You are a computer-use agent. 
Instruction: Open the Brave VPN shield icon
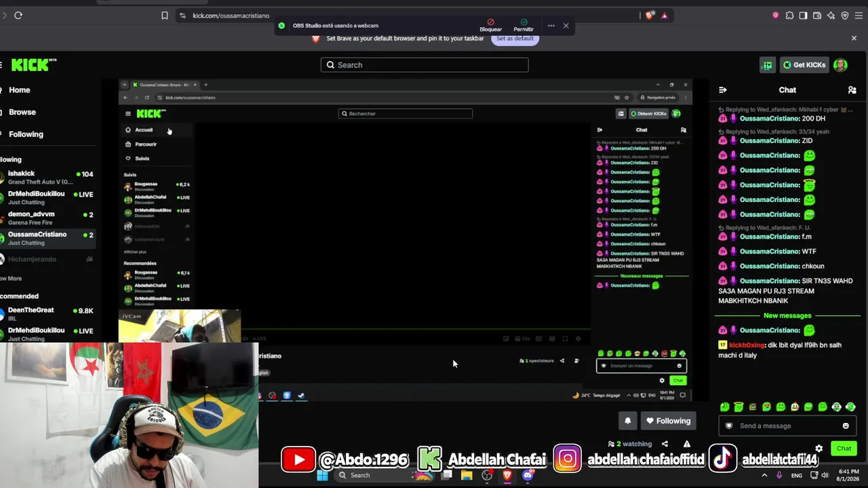845,16
